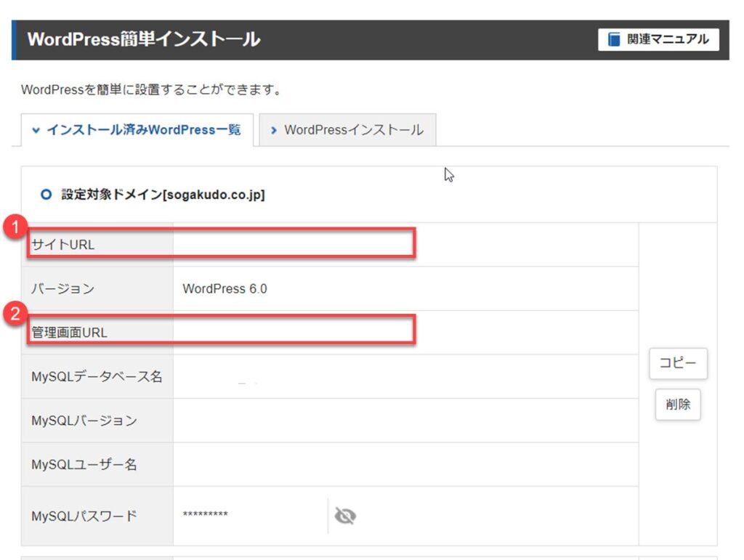Click the MySQLユーザー名 label
The image size is (744, 560).
tap(84, 464)
